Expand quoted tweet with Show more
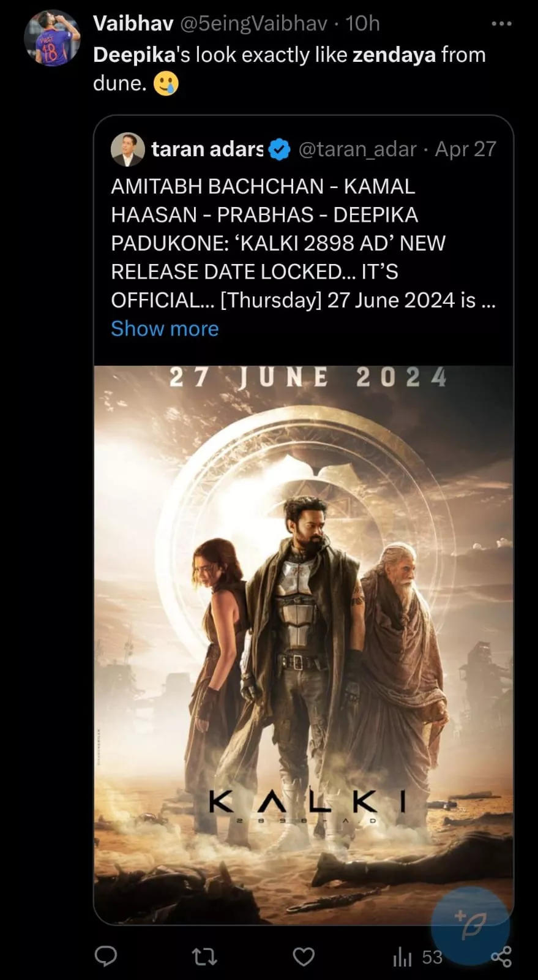The width and height of the screenshot is (538, 980). pyautogui.click(x=165, y=329)
